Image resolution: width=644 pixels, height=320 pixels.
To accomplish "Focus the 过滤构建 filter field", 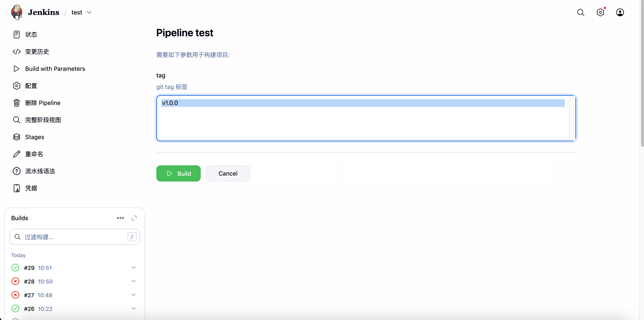I will [75, 237].
